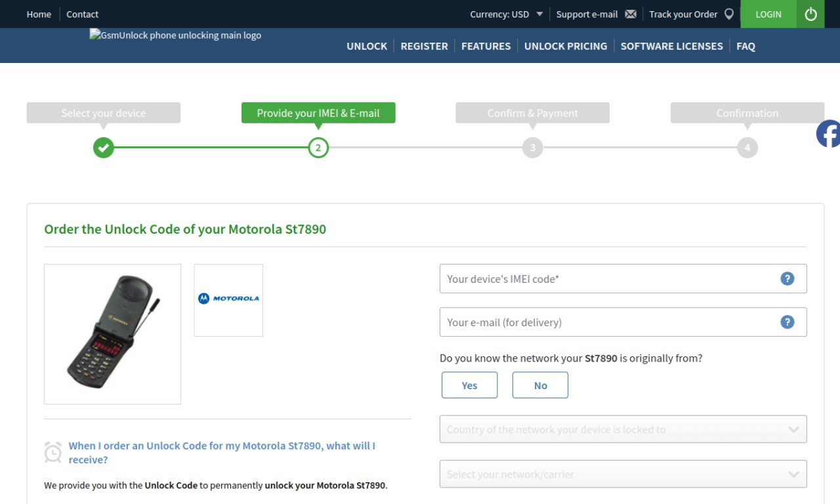This screenshot has width=840, height=504.
Task: Click the Track your Order location pin icon
Action: click(728, 14)
